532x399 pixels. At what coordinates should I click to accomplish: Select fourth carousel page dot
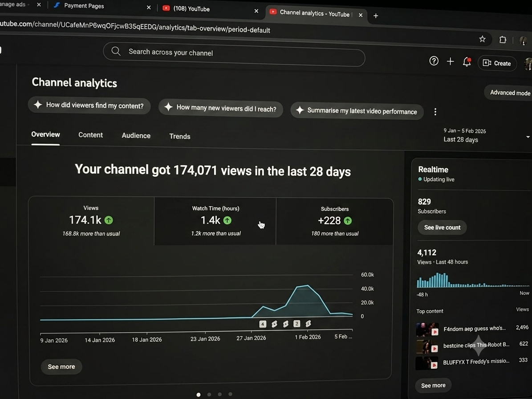click(x=230, y=394)
